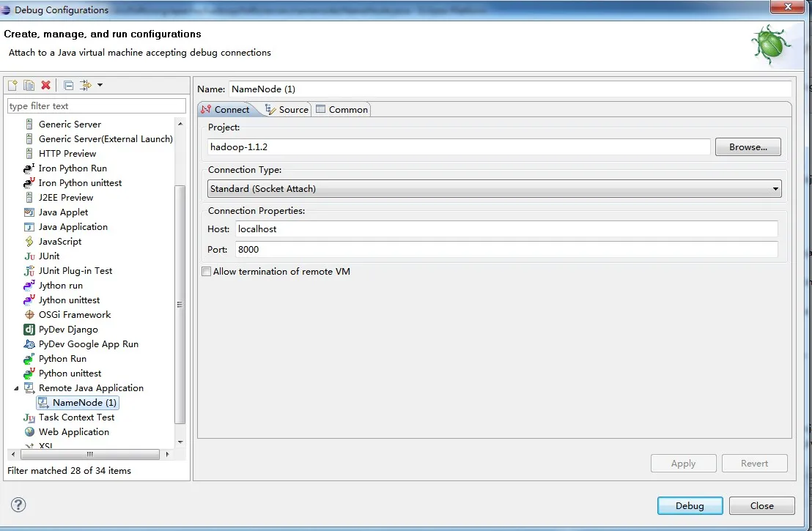Toggle Allow termination of remote VM
Viewport: 812px width, 531px height.
pyautogui.click(x=207, y=272)
